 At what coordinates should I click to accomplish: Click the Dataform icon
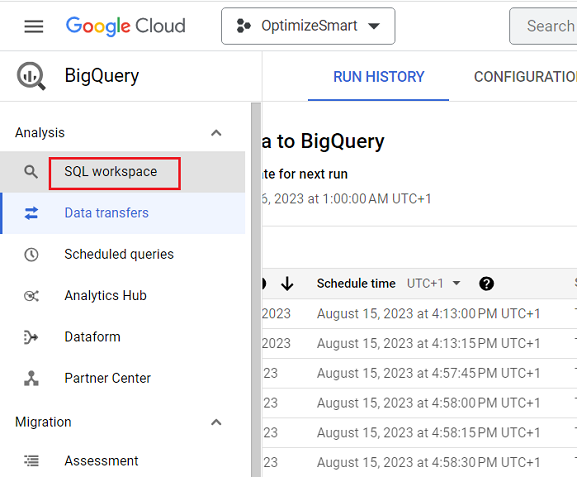click(x=31, y=337)
